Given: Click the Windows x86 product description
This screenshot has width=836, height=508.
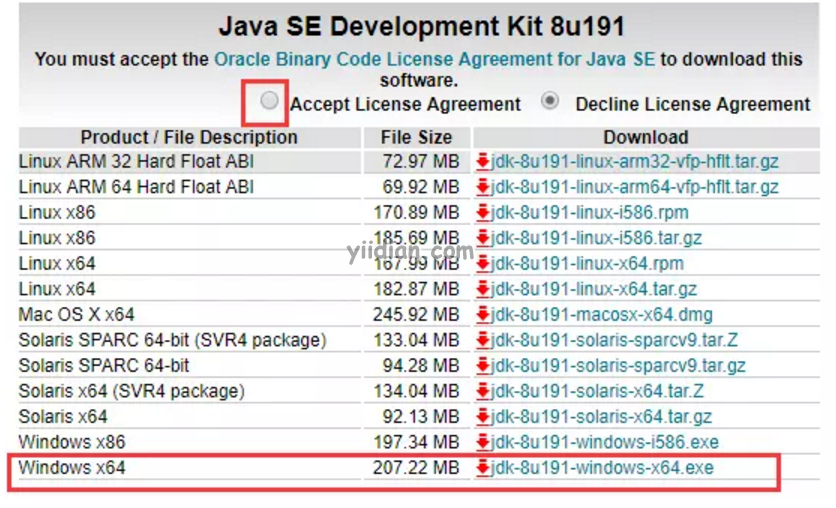Looking at the screenshot, I should (x=72, y=442).
